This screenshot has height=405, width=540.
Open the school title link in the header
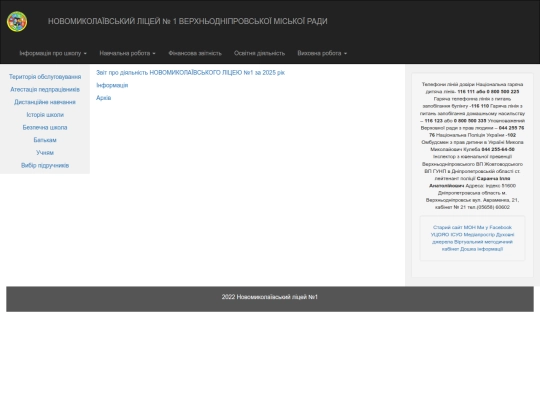tap(188, 21)
